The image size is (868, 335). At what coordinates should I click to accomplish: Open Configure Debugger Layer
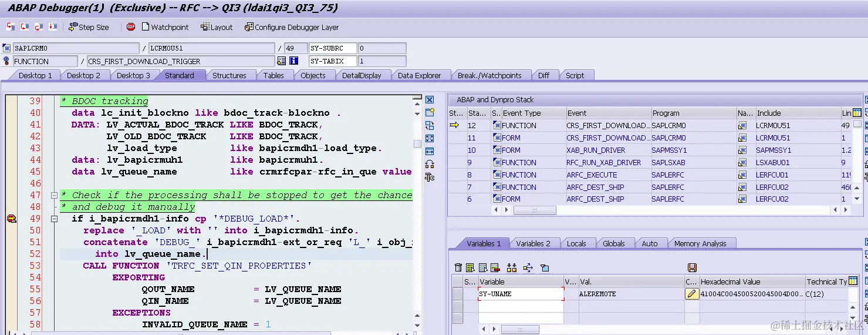292,27
